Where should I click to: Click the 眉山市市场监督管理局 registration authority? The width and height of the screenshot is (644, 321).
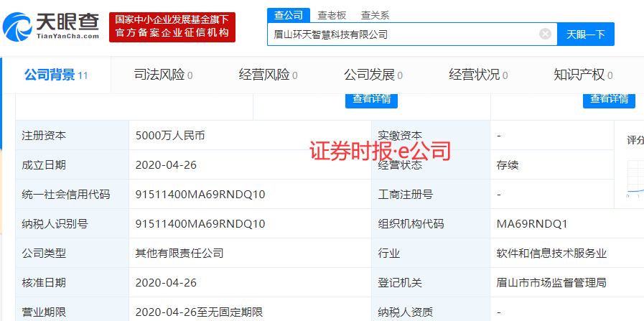[551, 282]
